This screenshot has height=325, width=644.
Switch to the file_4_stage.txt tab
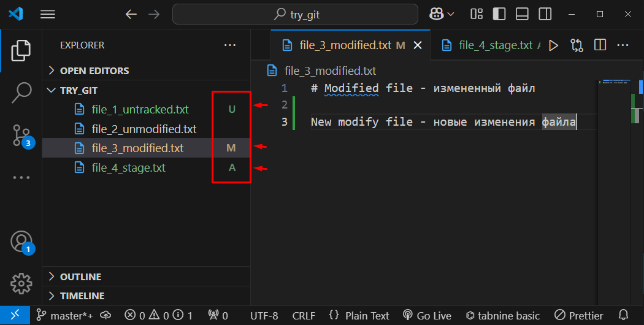pos(495,45)
